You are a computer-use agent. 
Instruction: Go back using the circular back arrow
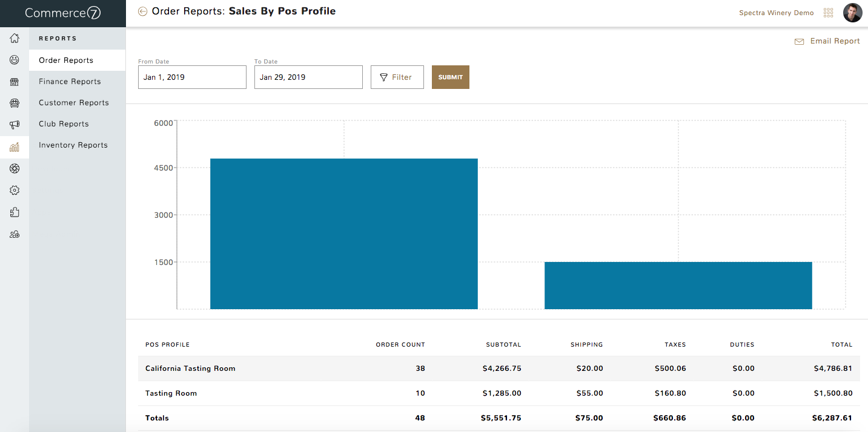point(142,11)
